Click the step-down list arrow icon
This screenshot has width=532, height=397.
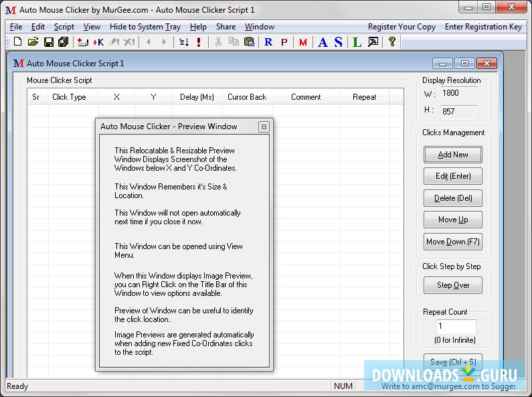(x=184, y=42)
